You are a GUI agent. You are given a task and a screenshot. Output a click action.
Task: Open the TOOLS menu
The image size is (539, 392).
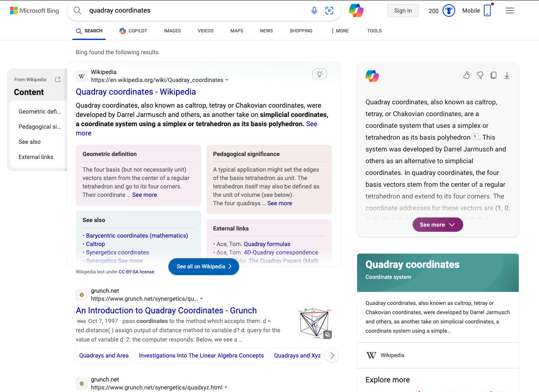[x=374, y=31]
